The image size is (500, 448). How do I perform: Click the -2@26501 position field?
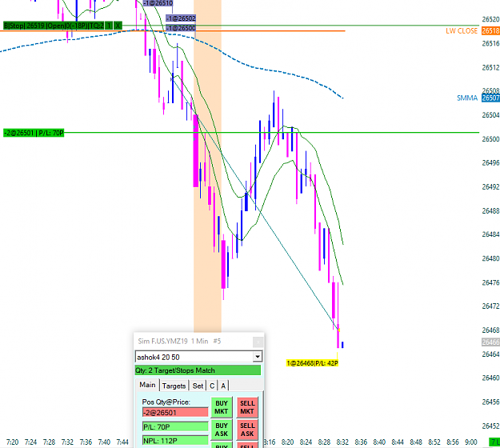[x=175, y=412]
